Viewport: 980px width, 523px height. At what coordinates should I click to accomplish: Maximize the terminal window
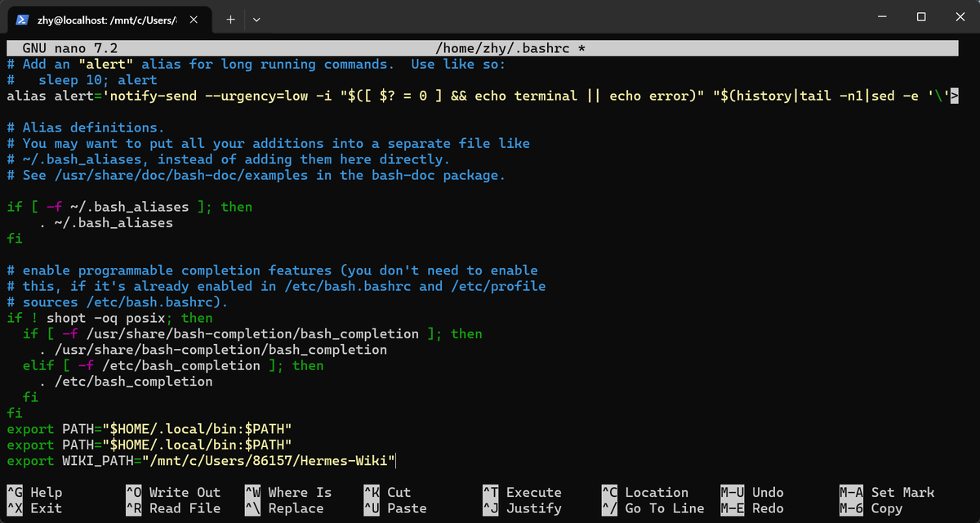(x=920, y=16)
